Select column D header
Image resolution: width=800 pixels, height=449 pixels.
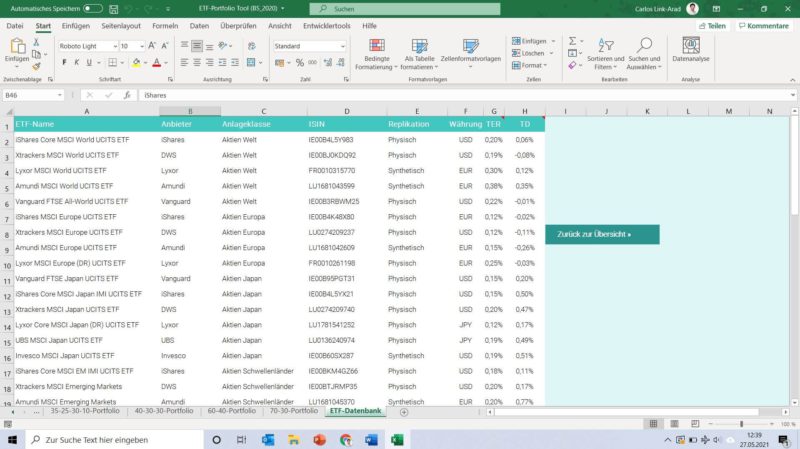tap(347, 111)
